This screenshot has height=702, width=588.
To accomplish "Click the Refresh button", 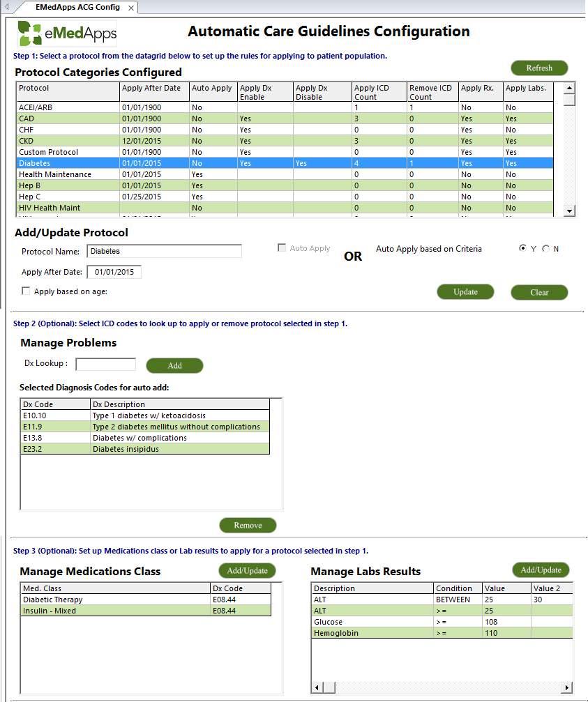I will point(539,68).
